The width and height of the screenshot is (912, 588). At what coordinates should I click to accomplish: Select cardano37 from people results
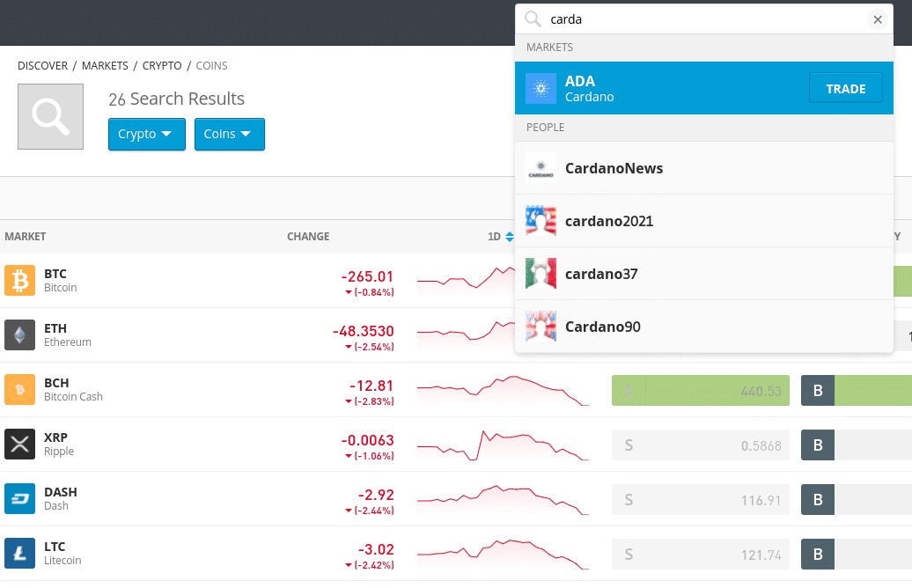[x=703, y=274]
